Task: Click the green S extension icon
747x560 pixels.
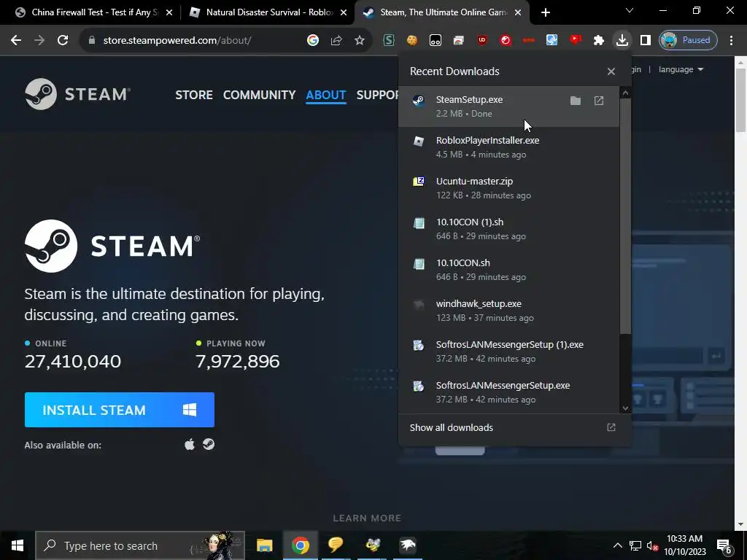Action: coord(389,40)
